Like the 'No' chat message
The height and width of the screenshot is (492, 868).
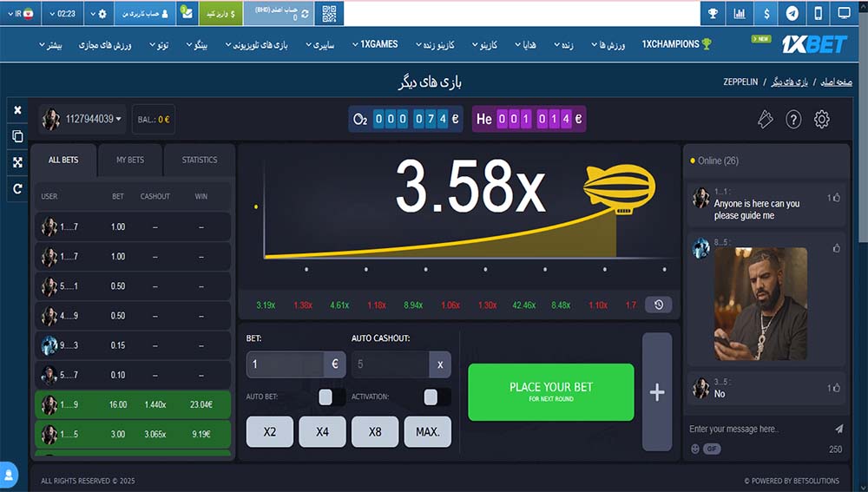coord(835,388)
